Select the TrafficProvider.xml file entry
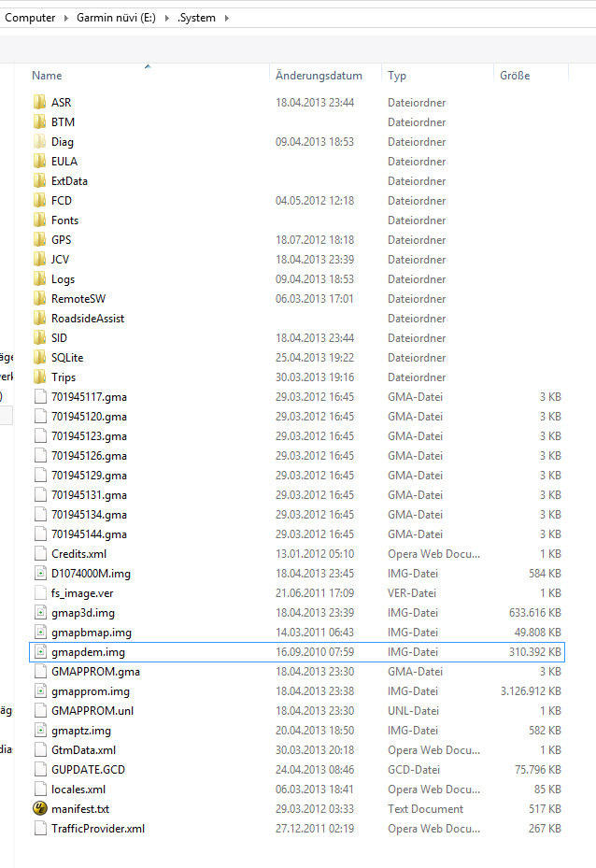 tap(98, 829)
